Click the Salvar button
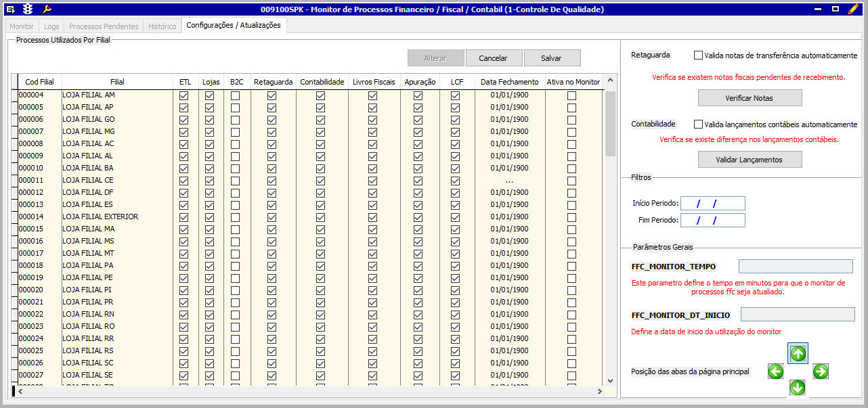The height and width of the screenshot is (408, 868). click(x=551, y=58)
